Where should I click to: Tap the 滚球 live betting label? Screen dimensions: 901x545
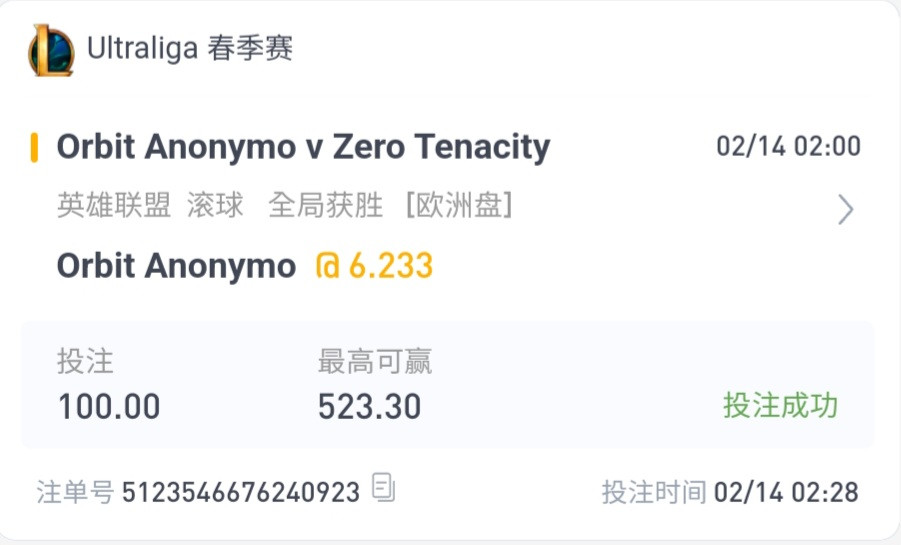pos(215,205)
